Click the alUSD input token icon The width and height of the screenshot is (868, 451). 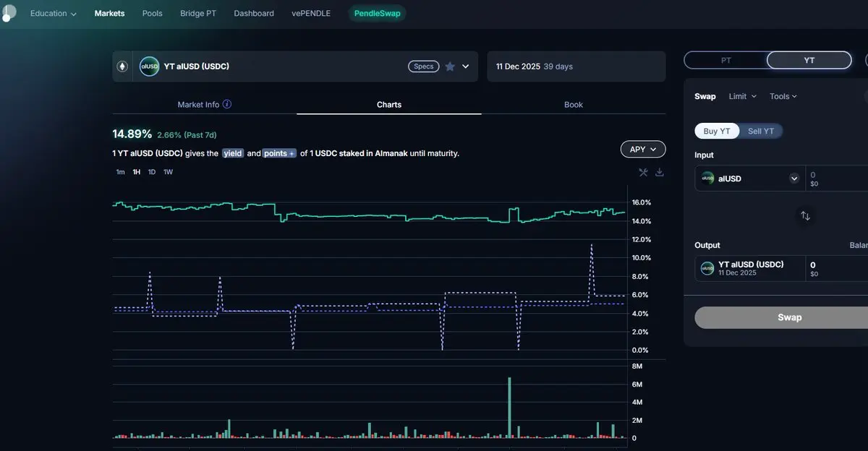707,179
